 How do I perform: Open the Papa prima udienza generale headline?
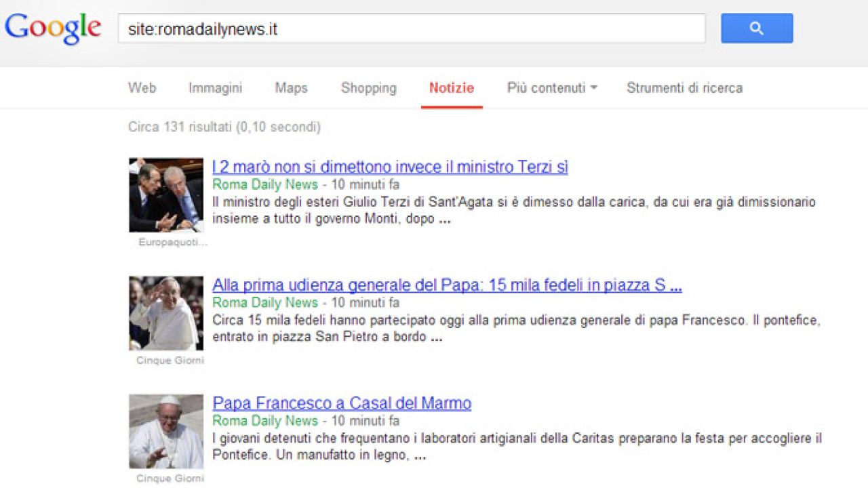coord(447,285)
